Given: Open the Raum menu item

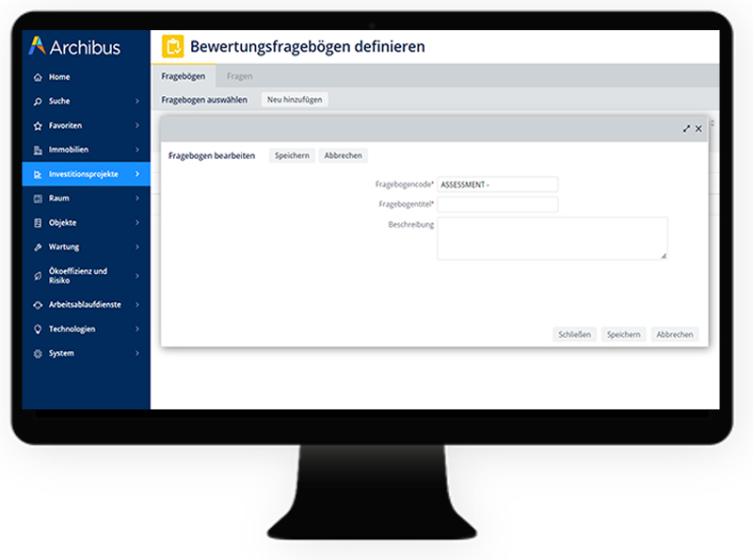Looking at the screenshot, I should 86,199.
